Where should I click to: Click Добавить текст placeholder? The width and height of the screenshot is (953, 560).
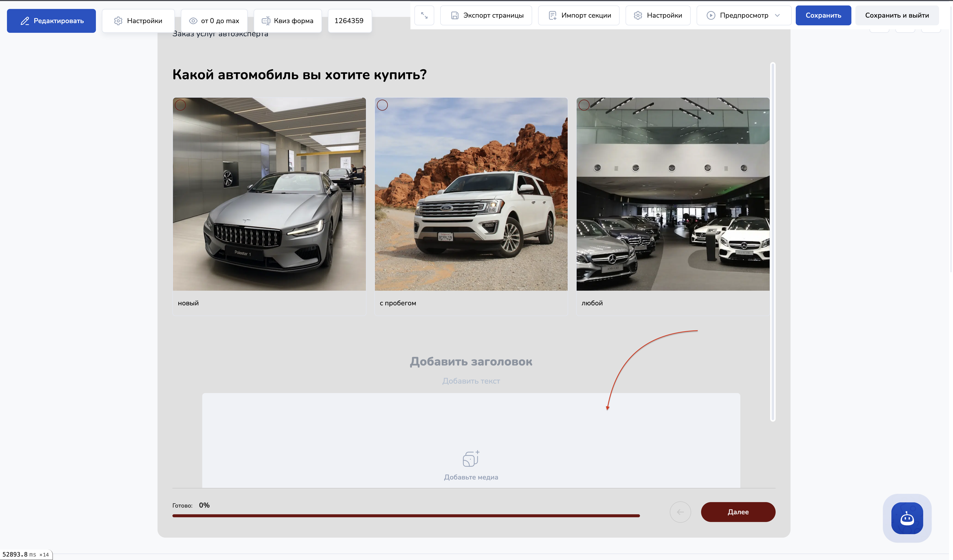tap(471, 381)
